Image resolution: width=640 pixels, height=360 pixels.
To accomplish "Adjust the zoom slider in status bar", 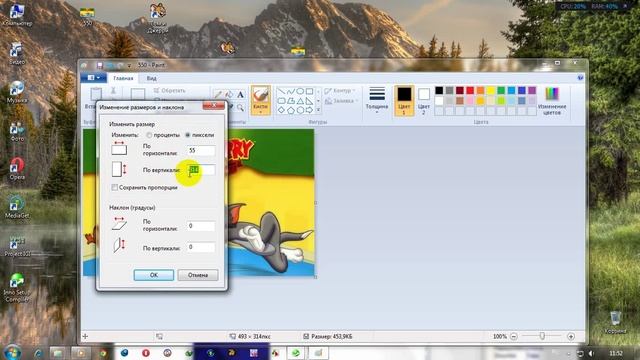I will pos(542,336).
